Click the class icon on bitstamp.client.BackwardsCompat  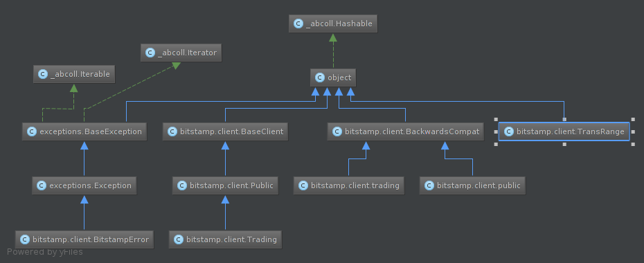pyautogui.click(x=337, y=131)
